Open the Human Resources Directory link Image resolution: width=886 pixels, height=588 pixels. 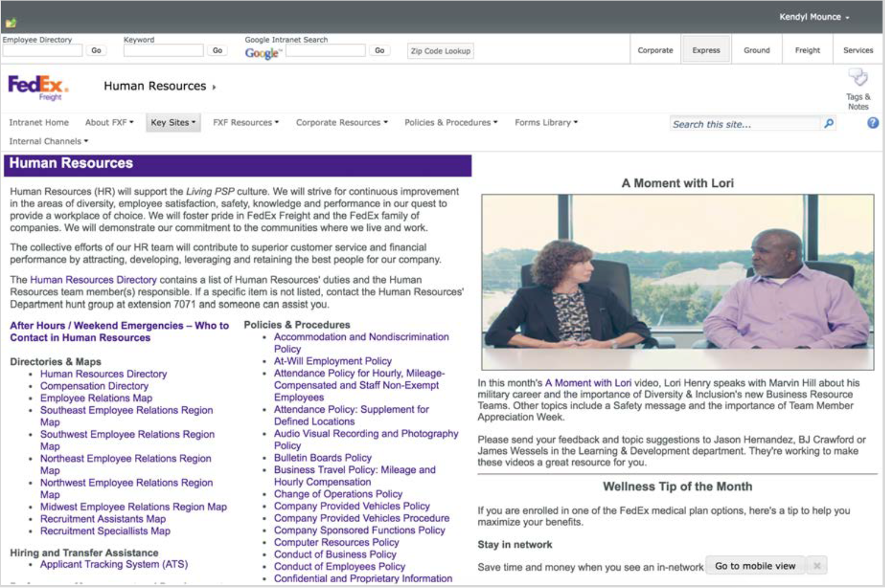[102, 373]
